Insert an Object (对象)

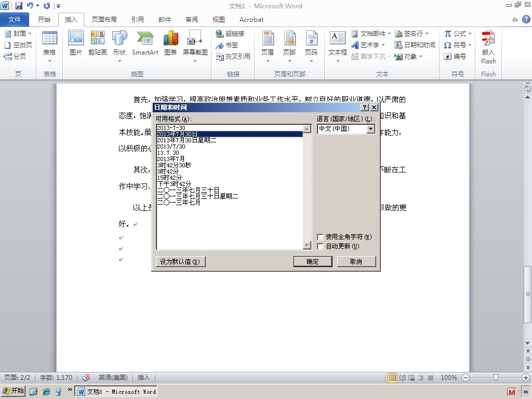pos(408,56)
